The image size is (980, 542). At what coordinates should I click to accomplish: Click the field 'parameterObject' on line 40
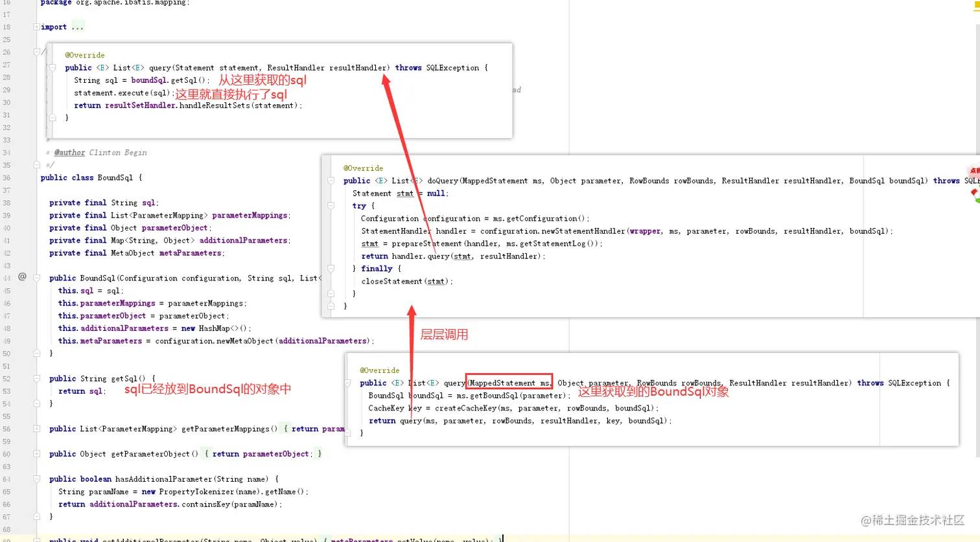pos(175,228)
